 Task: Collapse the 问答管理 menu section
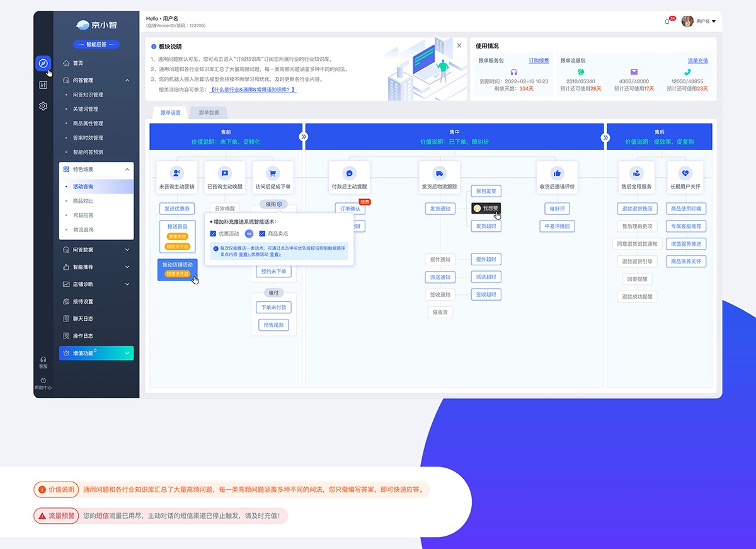point(127,81)
